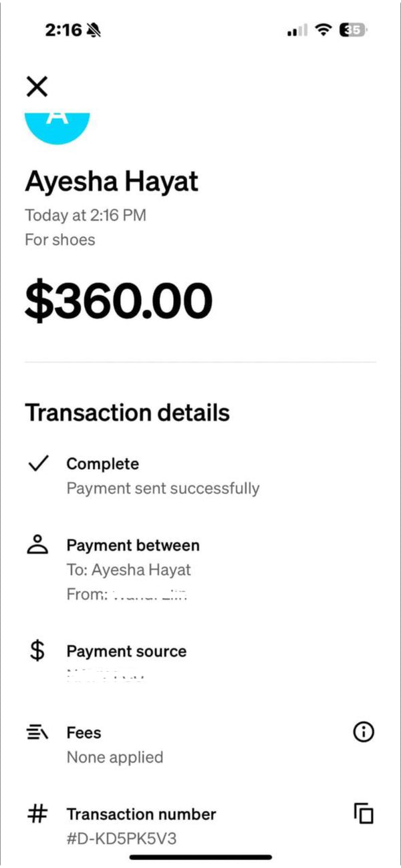
Task: Tap the $360.00 amount
Action: coord(118,301)
